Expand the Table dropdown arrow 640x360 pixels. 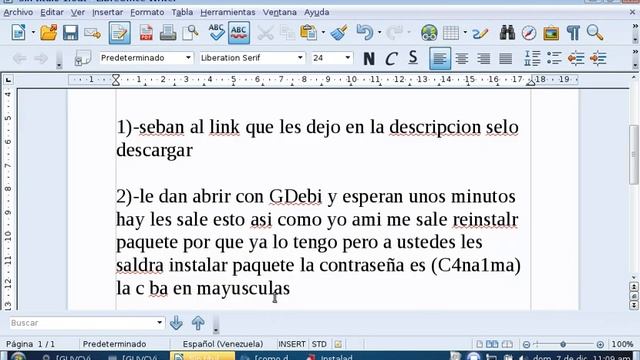click(465, 33)
